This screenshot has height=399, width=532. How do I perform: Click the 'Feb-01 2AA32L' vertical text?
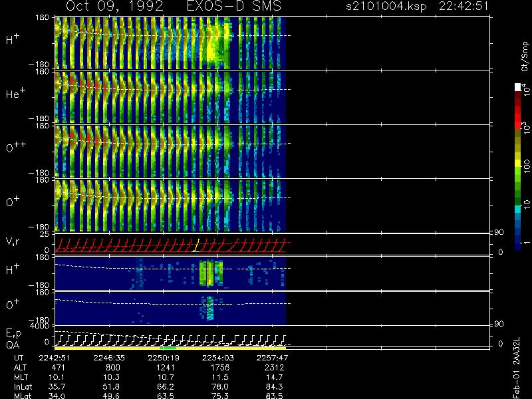pyautogui.click(x=517, y=368)
